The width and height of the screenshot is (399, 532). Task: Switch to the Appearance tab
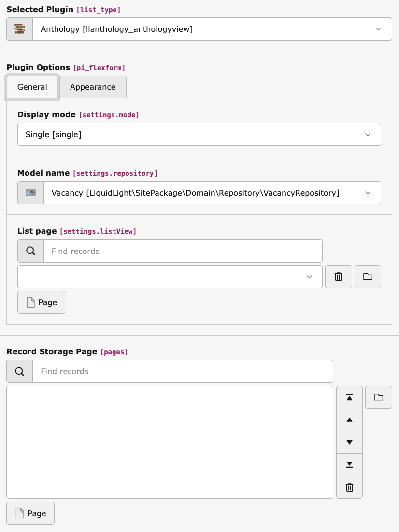(x=92, y=87)
